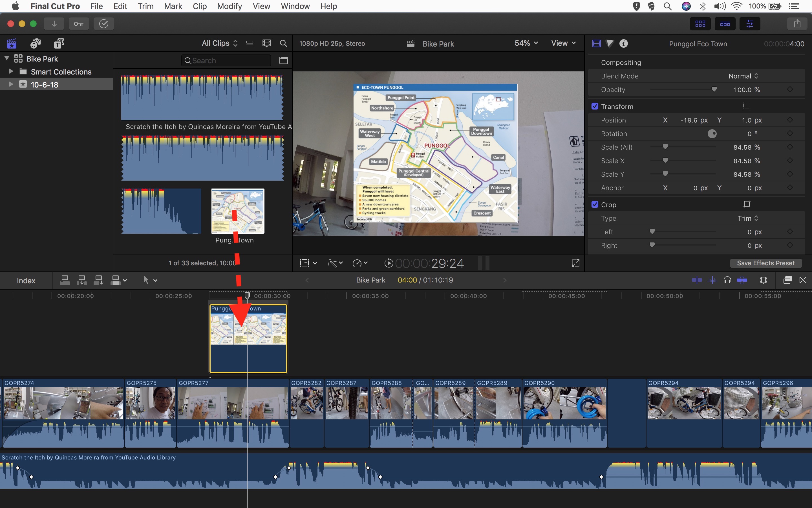Open the Titles and Generators sidebar
812x508 pixels.
(59, 43)
